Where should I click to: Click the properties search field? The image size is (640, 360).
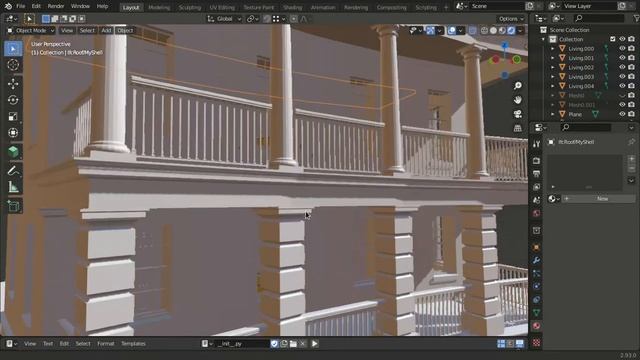click(x=586, y=128)
